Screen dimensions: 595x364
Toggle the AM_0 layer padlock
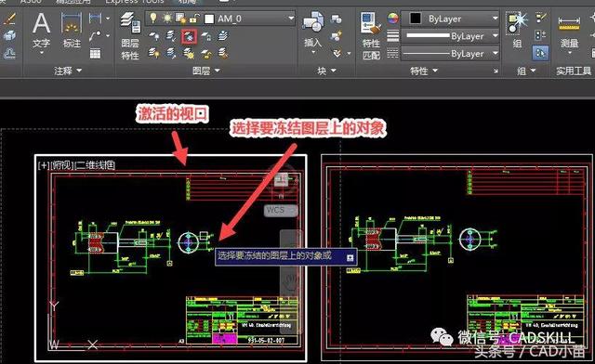tap(194, 19)
